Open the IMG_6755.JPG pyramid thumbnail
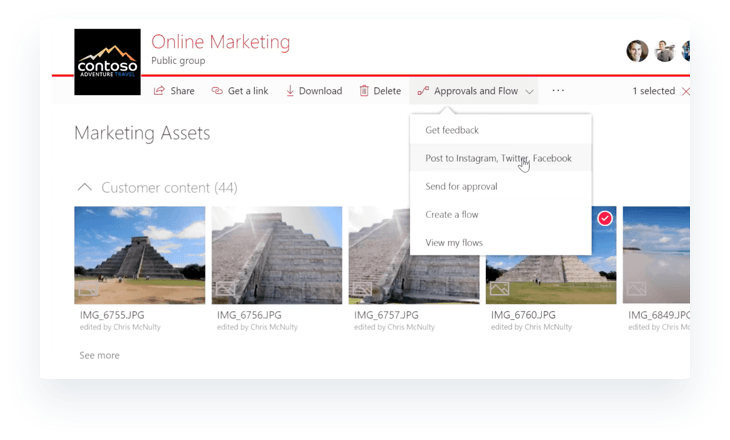Image resolution: width=730 pixels, height=440 pixels. [140, 255]
